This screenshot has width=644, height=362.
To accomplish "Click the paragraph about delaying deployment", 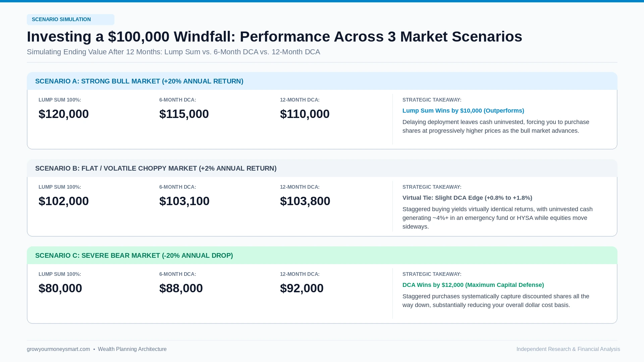I will tap(496, 126).
